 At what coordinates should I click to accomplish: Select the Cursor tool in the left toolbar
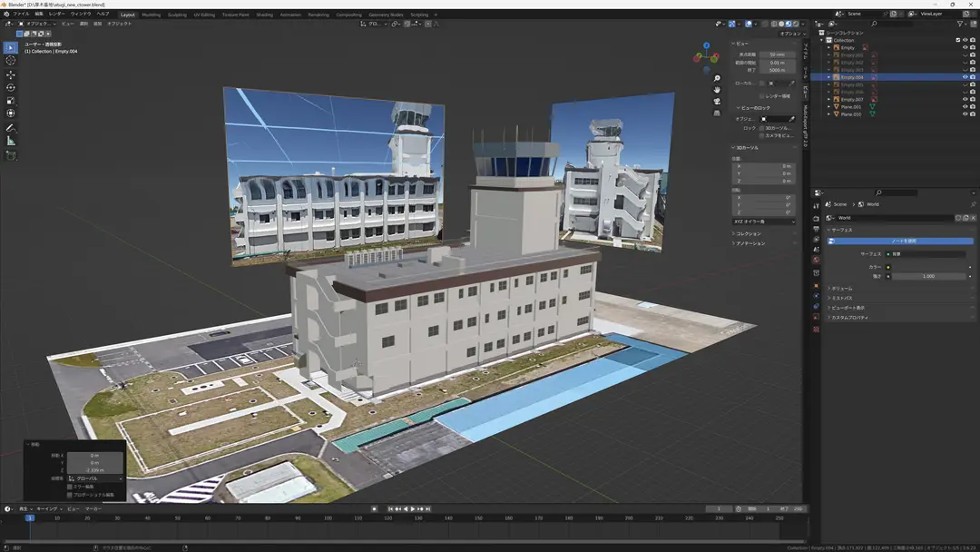(x=11, y=61)
